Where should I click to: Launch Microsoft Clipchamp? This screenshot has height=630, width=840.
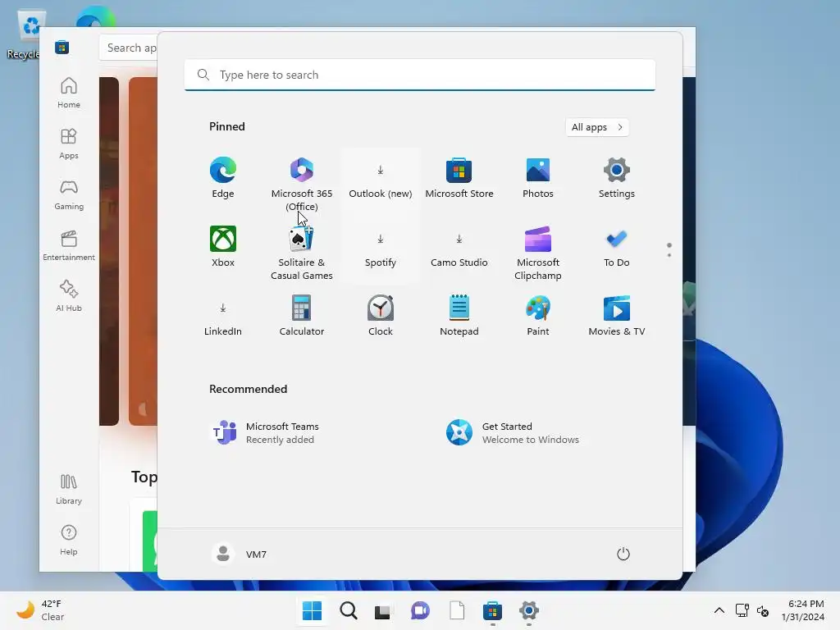[538, 252]
